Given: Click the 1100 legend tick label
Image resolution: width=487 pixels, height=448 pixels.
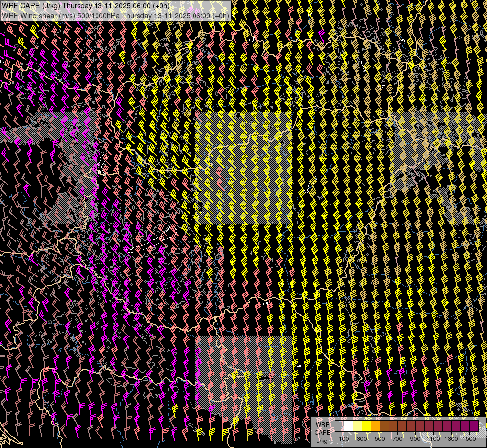Looking at the screenshot, I should (433, 438).
